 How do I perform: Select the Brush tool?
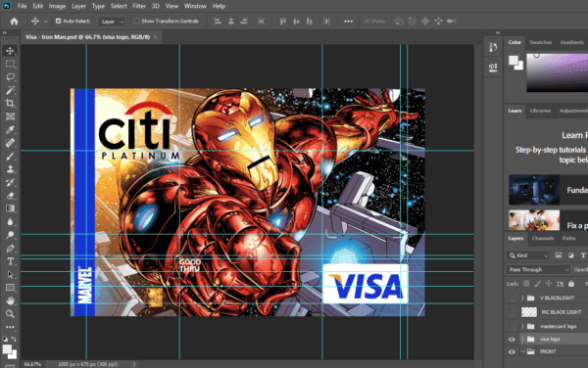10,157
